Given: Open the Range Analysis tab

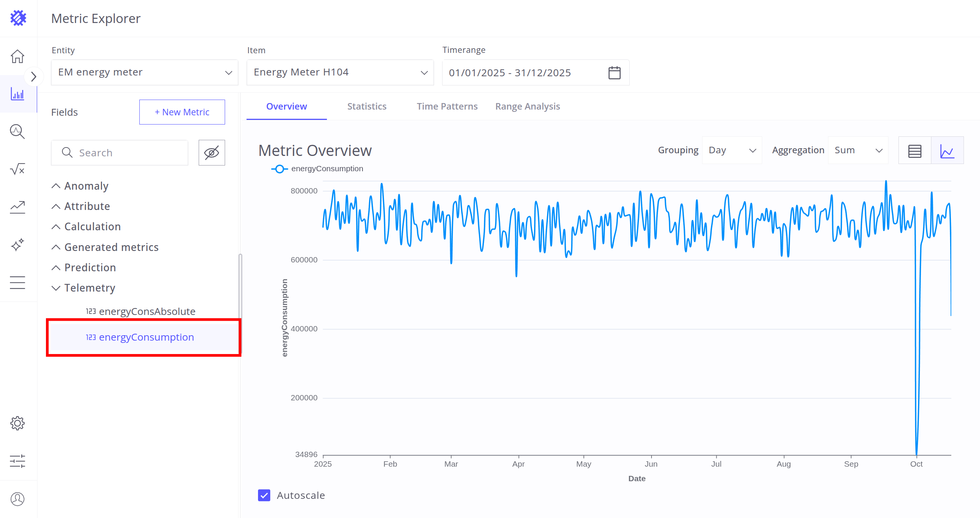Looking at the screenshot, I should [x=528, y=107].
